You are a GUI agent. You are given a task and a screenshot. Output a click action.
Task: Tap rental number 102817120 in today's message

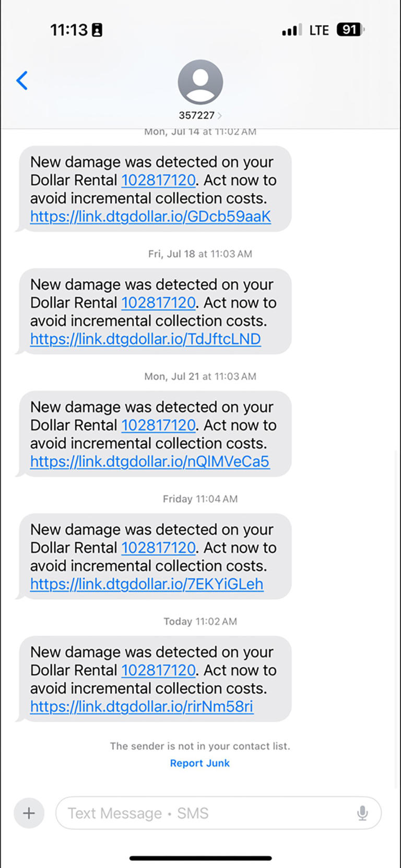pos(159,670)
